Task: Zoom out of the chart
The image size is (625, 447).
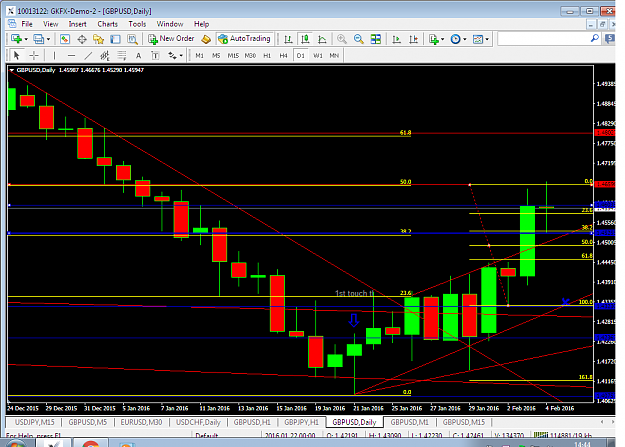Action: tap(359, 39)
